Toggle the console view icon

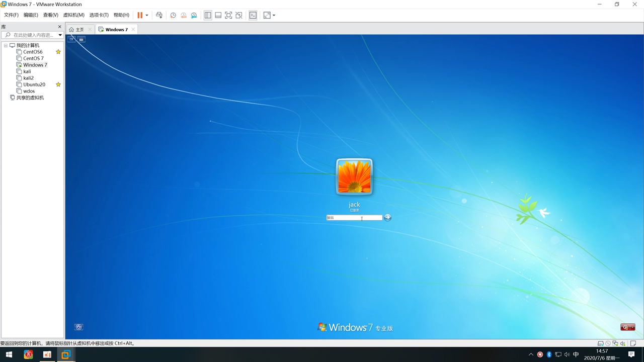tap(253, 15)
